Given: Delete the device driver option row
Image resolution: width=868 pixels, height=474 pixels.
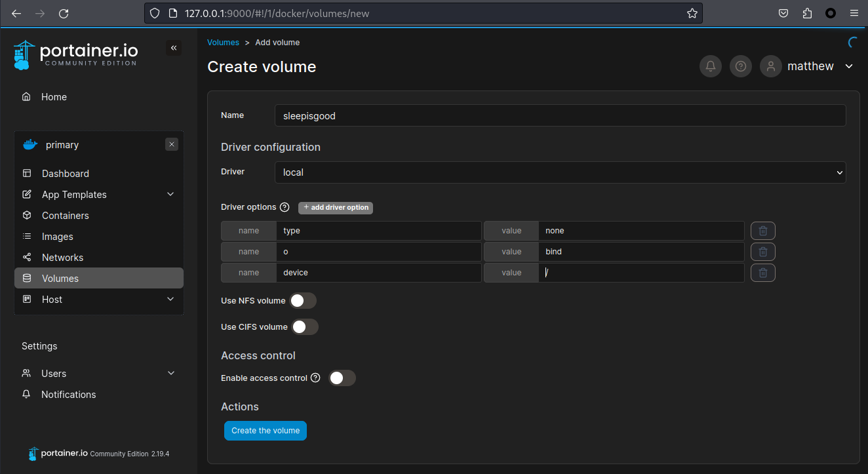Looking at the screenshot, I should 763,273.
